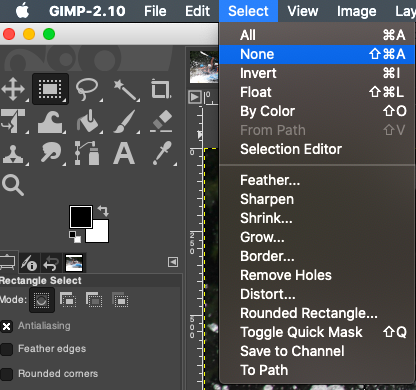Open the Undo History tab

coord(51,263)
